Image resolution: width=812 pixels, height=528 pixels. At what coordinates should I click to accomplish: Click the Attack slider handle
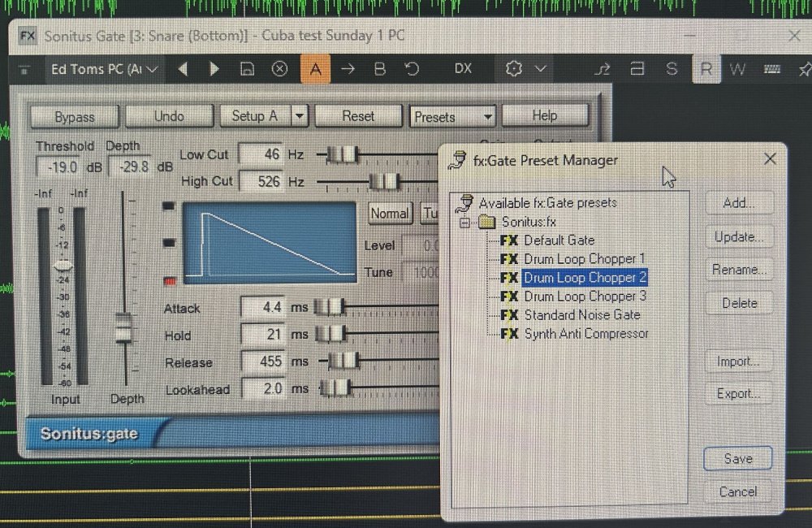pyautogui.click(x=329, y=307)
